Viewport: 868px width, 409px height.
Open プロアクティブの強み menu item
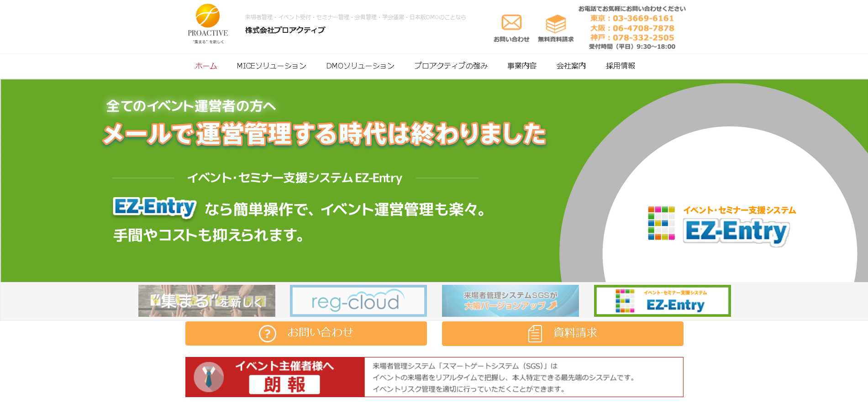coord(451,66)
